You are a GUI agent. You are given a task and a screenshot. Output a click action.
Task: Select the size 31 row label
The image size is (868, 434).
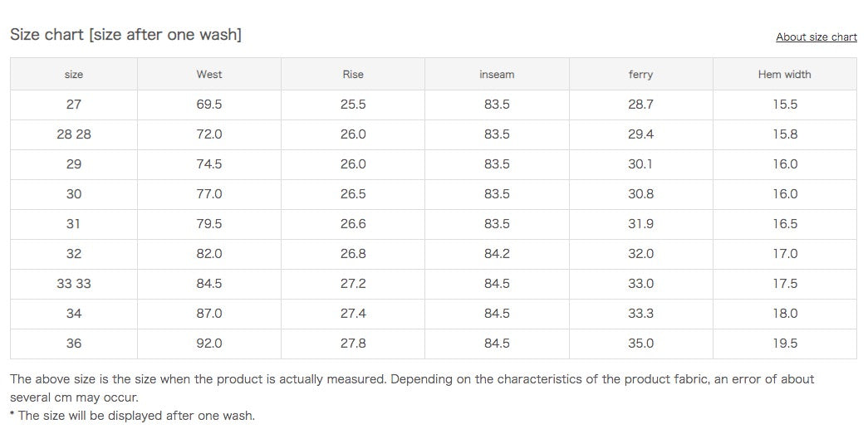click(74, 224)
